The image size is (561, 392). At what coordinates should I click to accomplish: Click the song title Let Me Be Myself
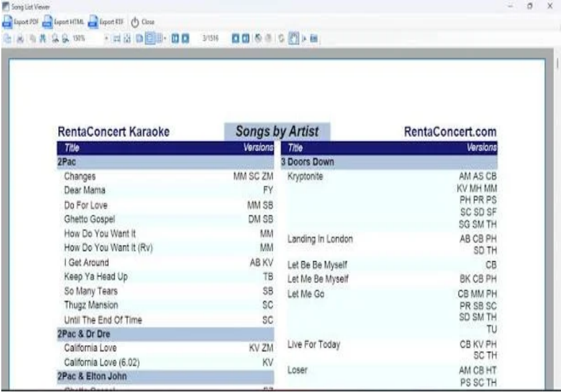point(318,279)
